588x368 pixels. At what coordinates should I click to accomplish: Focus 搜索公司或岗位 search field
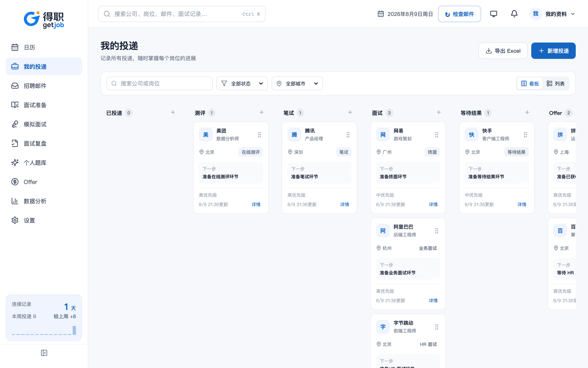click(159, 83)
